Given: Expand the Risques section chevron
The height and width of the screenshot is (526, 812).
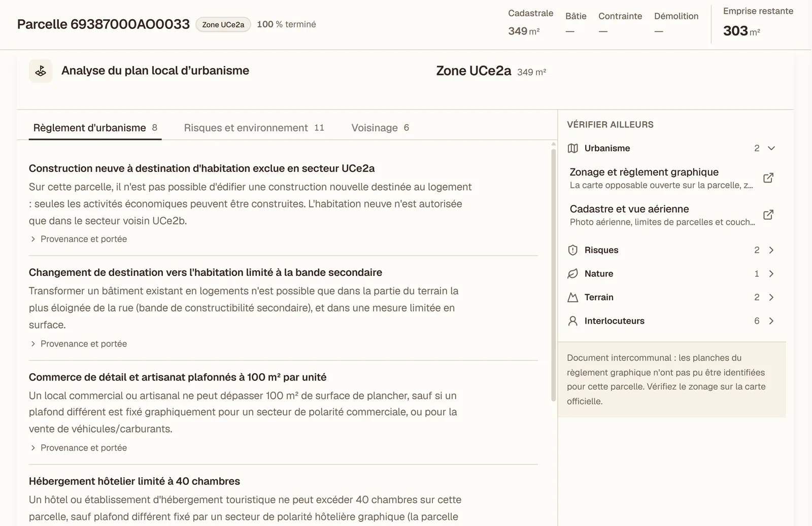Looking at the screenshot, I should 771,250.
